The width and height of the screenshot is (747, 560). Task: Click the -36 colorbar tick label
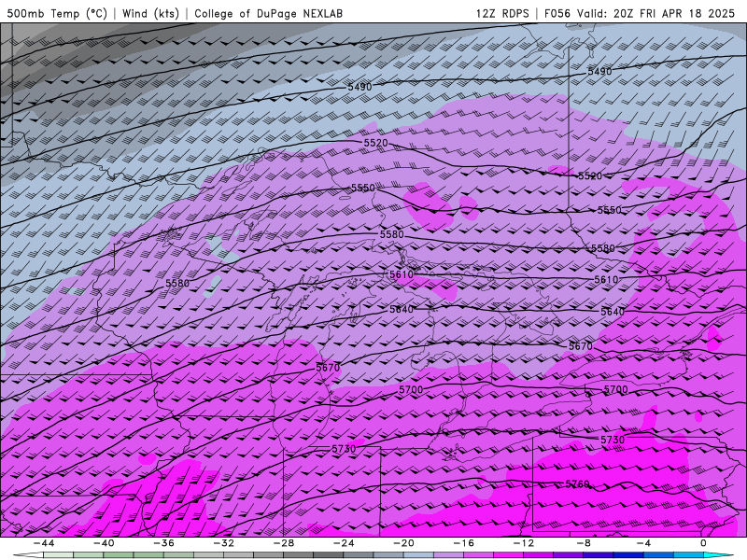coord(164,543)
